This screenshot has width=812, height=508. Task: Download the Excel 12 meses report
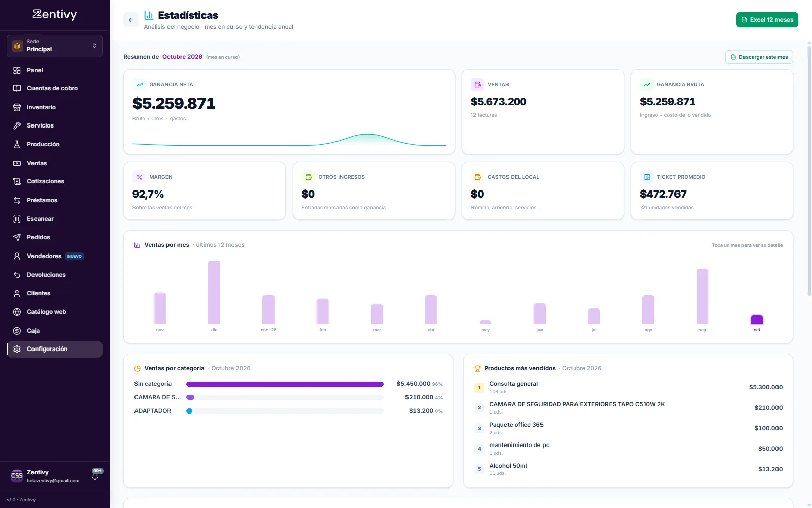point(767,20)
